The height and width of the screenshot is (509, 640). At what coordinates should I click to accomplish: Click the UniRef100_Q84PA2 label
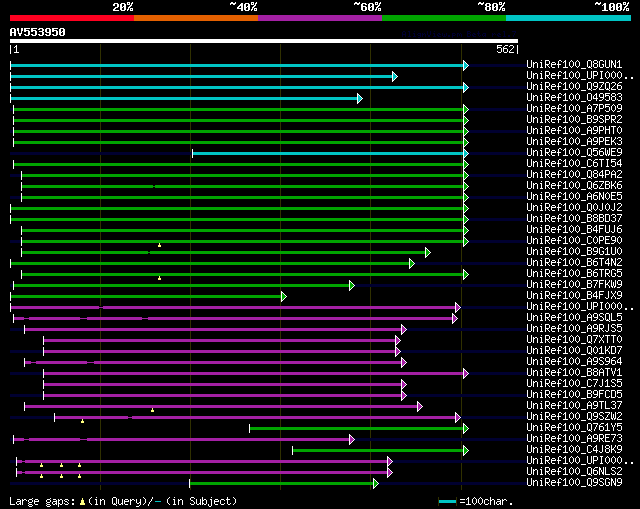pos(574,175)
